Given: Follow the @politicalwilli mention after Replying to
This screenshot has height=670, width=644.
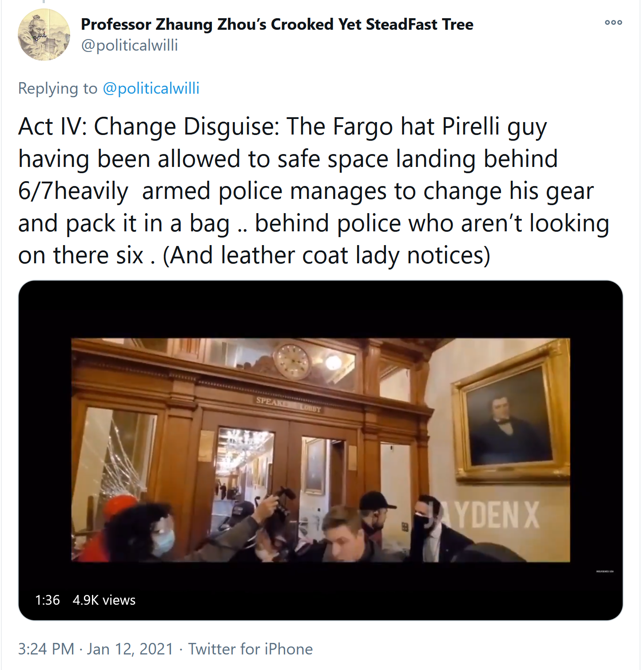Looking at the screenshot, I should (x=151, y=88).
